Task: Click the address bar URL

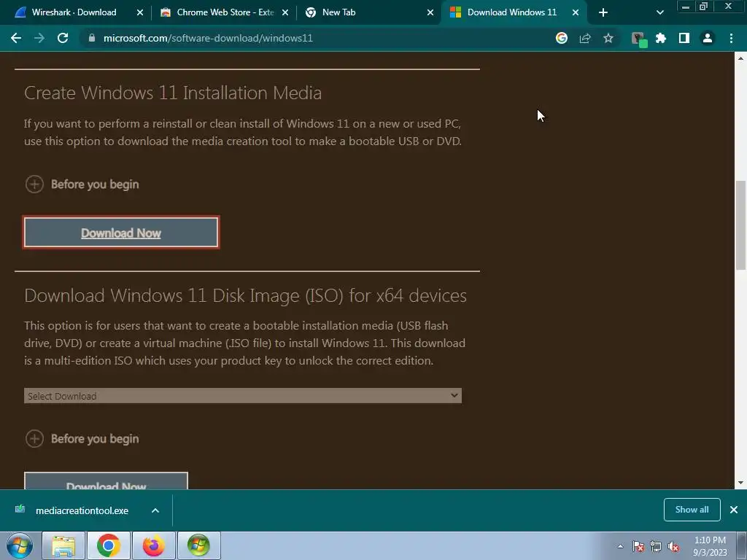Action: click(208, 38)
